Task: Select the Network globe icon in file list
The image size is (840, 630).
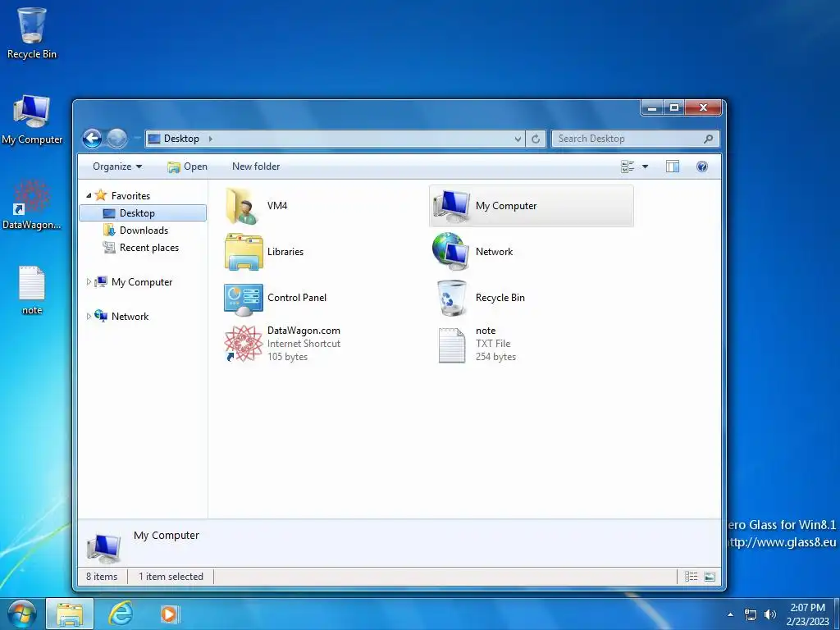Action: point(451,251)
